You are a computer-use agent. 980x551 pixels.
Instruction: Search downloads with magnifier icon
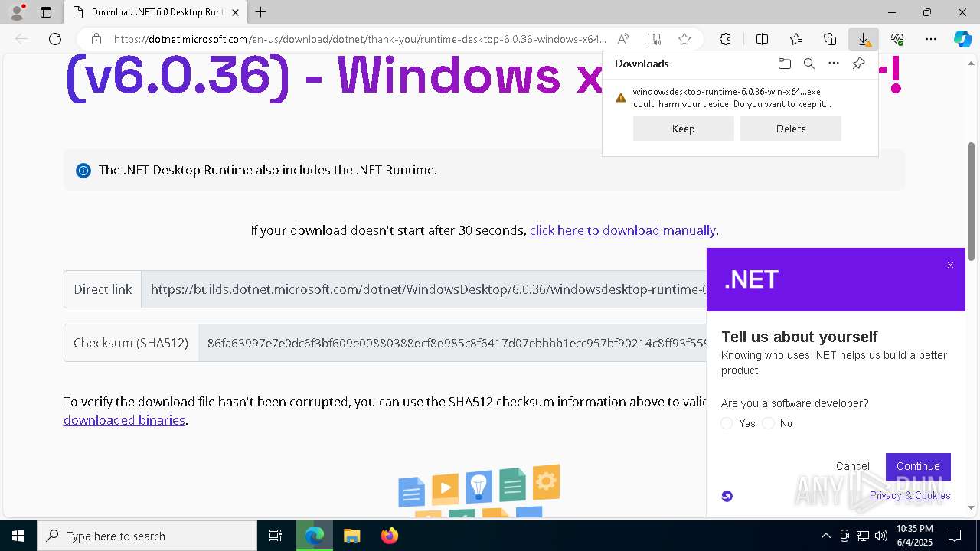tap(808, 64)
